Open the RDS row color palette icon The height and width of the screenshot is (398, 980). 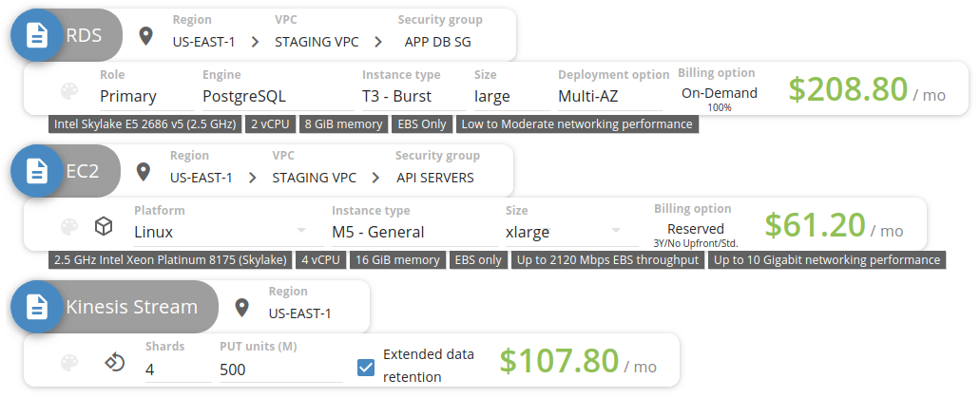pyautogui.click(x=69, y=91)
